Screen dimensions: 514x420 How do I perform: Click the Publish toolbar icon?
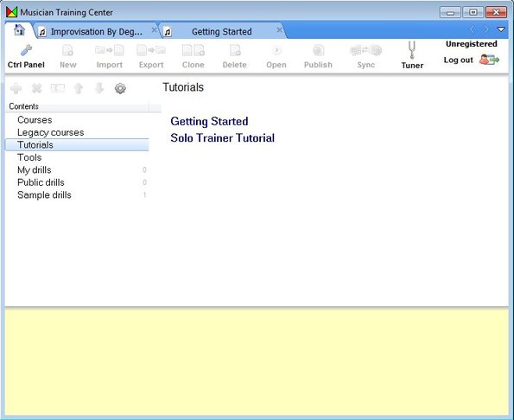[318, 50]
